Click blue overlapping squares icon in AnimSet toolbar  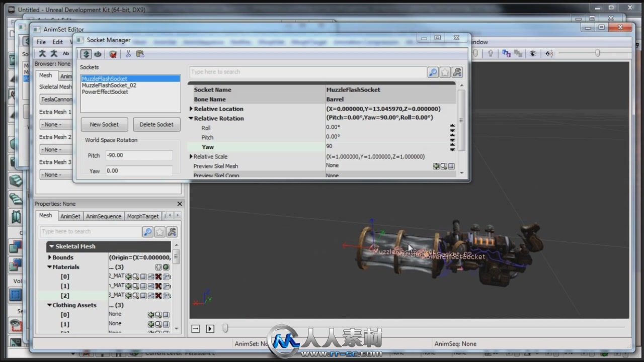506,53
